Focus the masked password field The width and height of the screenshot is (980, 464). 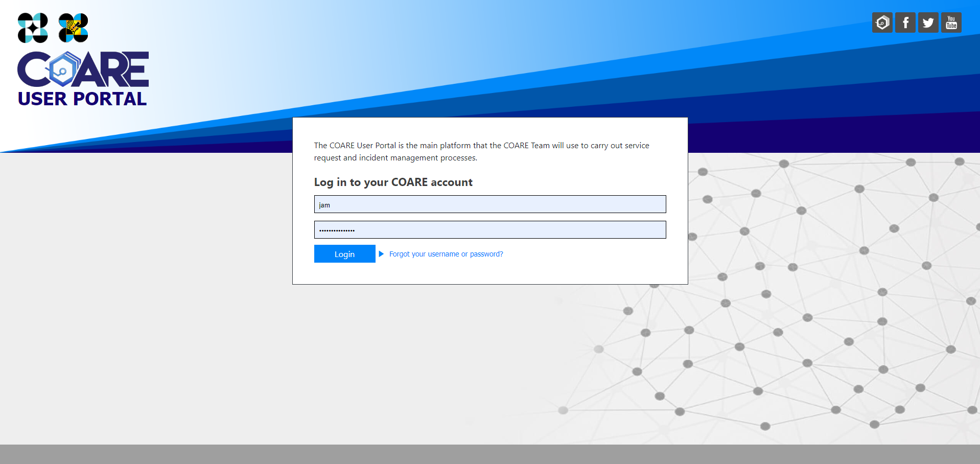(490, 230)
